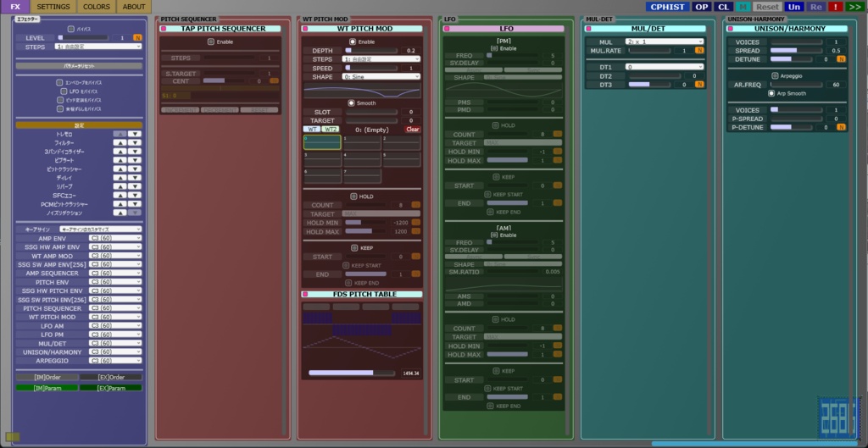Click the [IM]Param button
868x448 pixels.
click(x=47, y=388)
